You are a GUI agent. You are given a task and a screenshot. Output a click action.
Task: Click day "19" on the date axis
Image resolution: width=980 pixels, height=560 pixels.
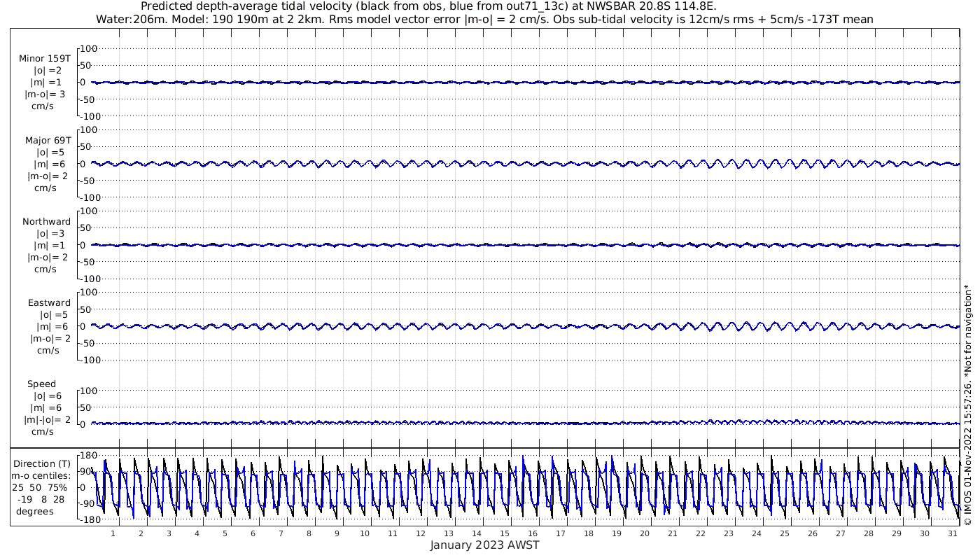pos(617,533)
